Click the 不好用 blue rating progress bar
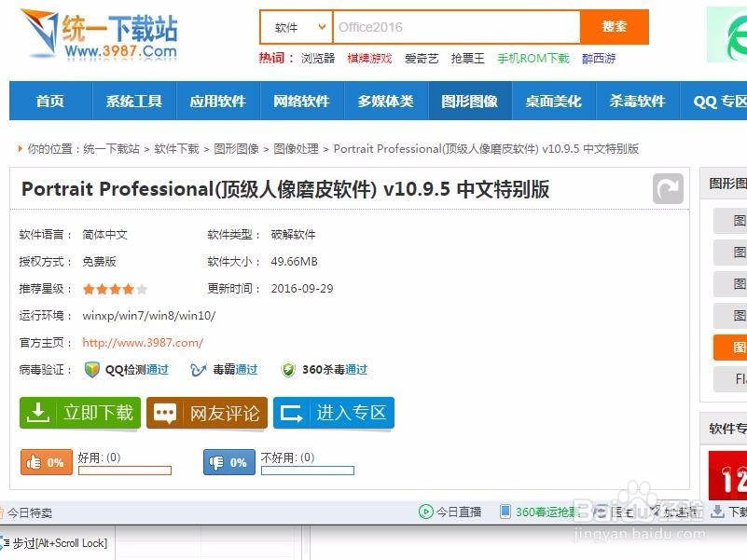 [x=308, y=471]
